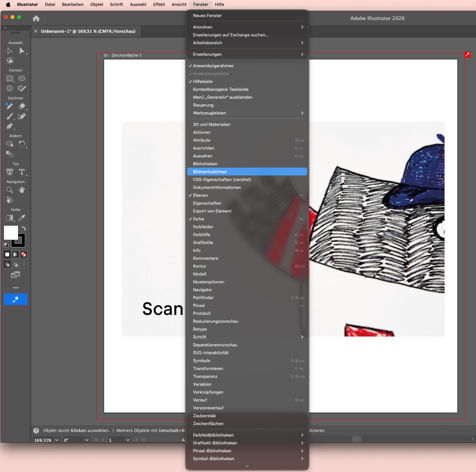This screenshot has height=472, width=476.
Task: Open the Effekt menu in menu bar
Action: point(159,4)
